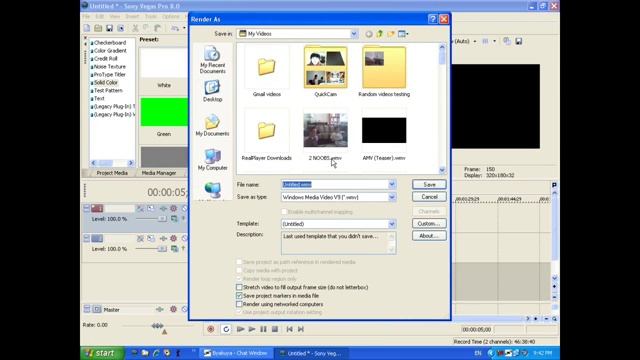Enable Render using networked computers
This screenshot has width=640, height=360.
coord(239,304)
